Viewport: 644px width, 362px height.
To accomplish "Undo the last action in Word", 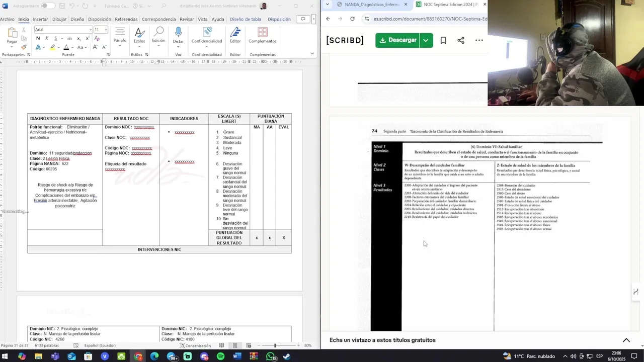I will 72,6.
